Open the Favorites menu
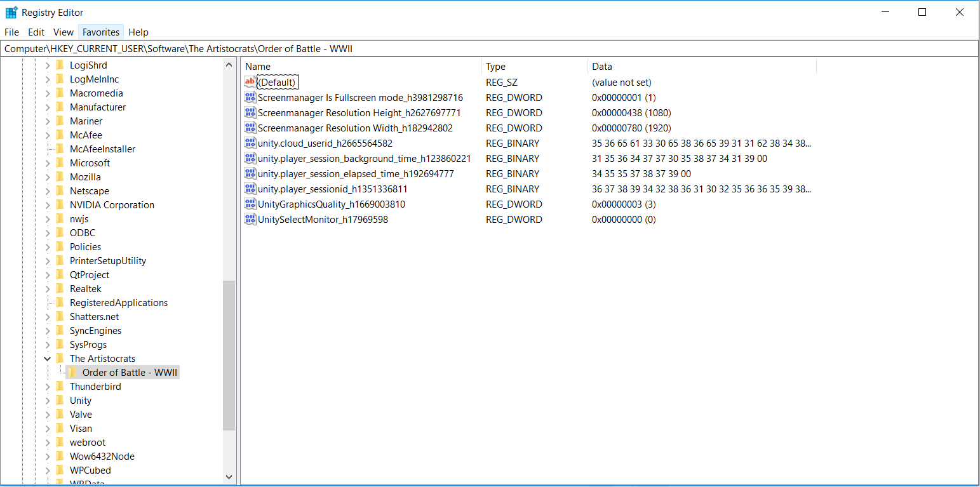 click(x=101, y=32)
